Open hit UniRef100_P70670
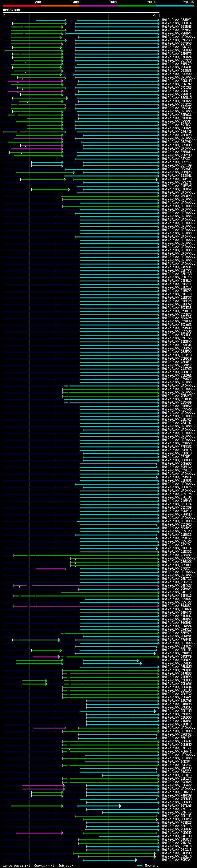The width and height of the screenshot is (197, 868). point(177,379)
